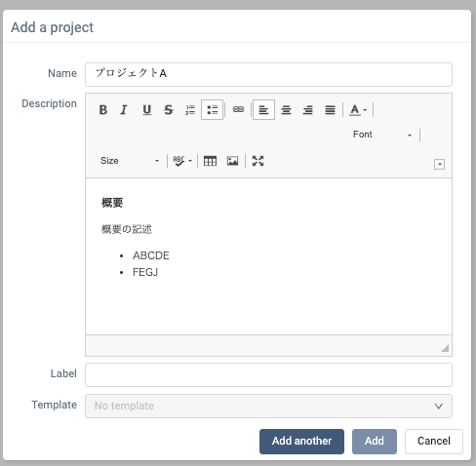
Task: Insert a numbered list
Action: [190, 110]
